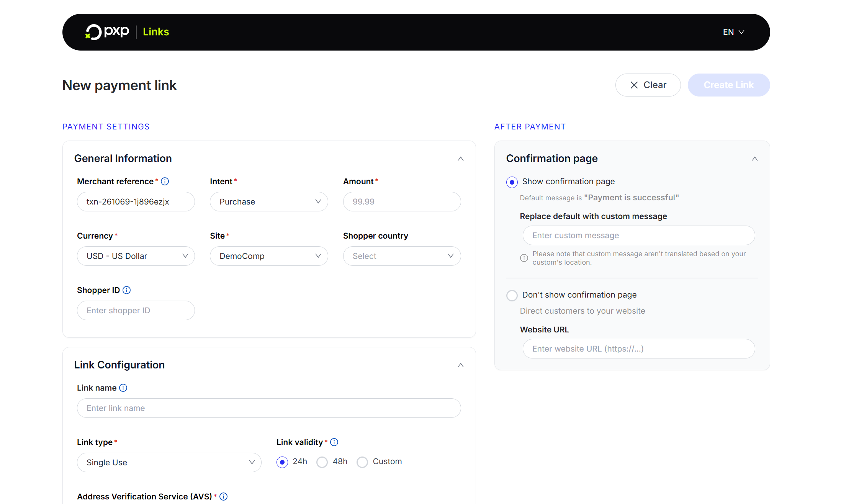This screenshot has height=504, width=841.
Task: Collapse General Information section chevron
Action: click(x=461, y=159)
